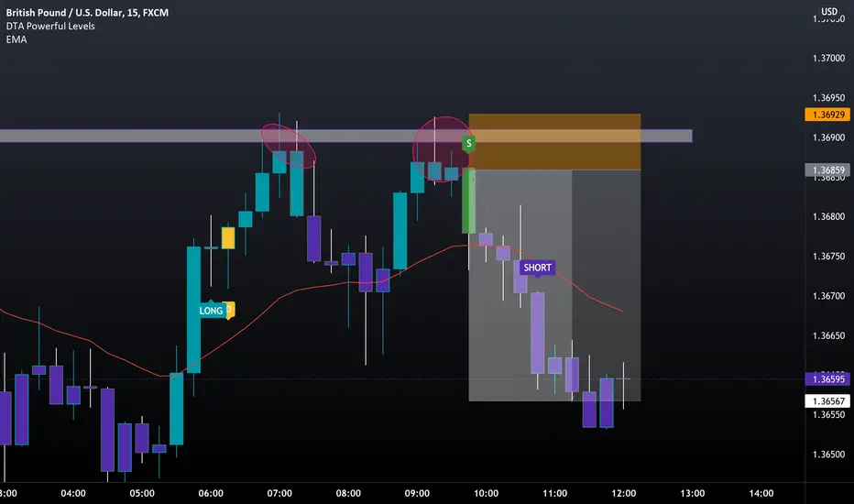Select the green highlighted candle below S marker
The width and height of the screenshot is (854, 504).
coord(468,201)
